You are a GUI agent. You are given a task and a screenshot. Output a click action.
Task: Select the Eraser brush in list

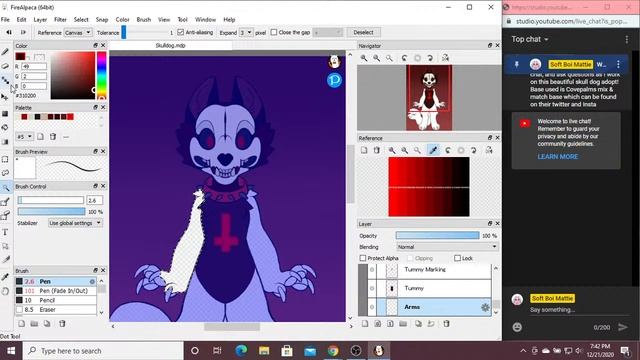[x=56, y=309]
